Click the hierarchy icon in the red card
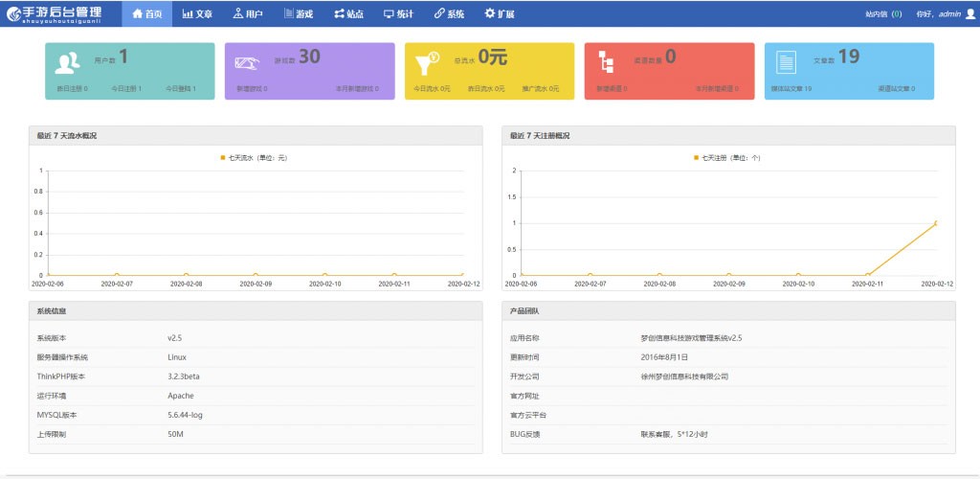 point(606,63)
